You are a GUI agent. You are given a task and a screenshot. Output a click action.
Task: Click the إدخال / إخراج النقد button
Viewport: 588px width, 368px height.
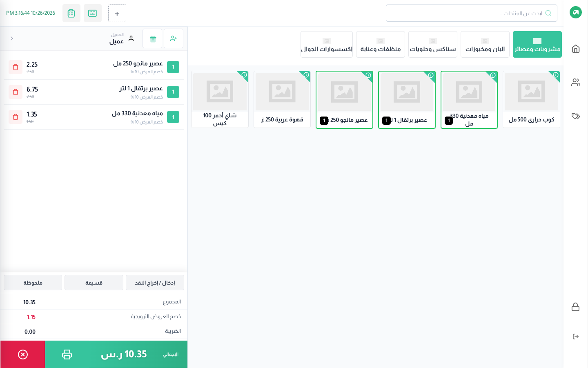[155, 283]
